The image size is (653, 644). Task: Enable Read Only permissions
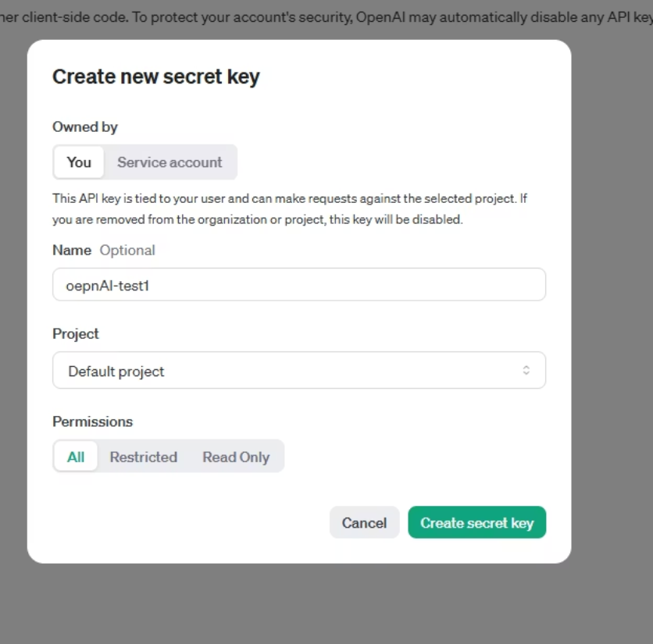pyautogui.click(x=236, y=457)
